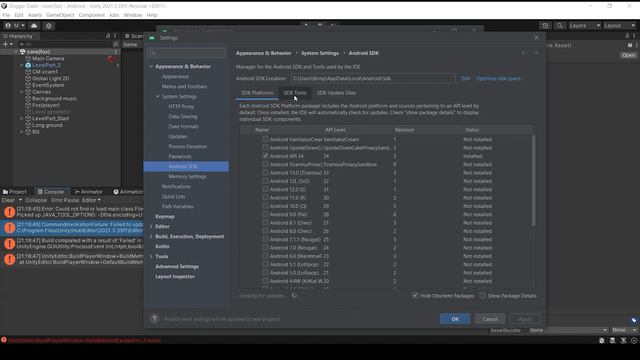Click the LevelPart_2 prefab cube icon
This screenshot has width=640, height=360.
click(28, 65)
